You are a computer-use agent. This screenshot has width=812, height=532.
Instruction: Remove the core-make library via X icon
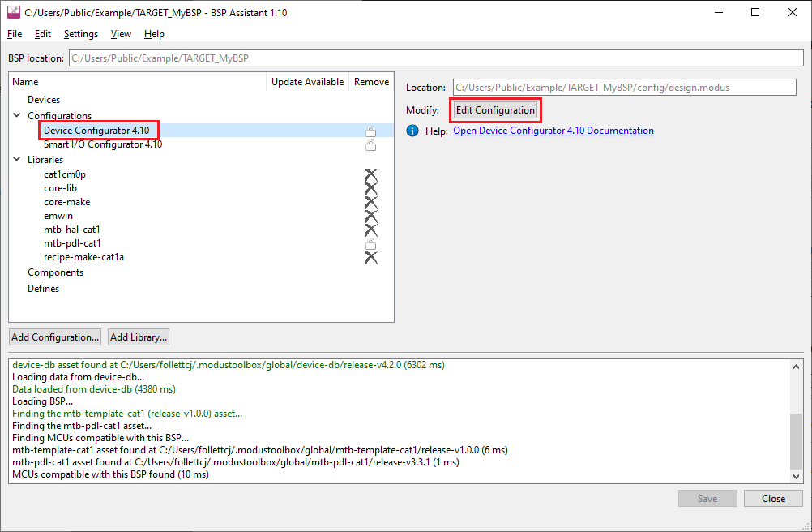click(371, 203)
